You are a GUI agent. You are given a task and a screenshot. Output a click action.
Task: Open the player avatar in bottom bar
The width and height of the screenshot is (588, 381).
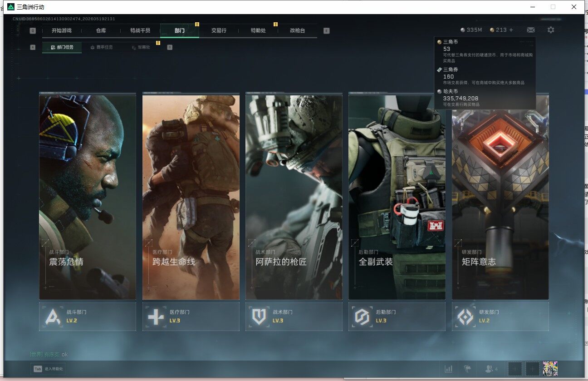point(550,368)
